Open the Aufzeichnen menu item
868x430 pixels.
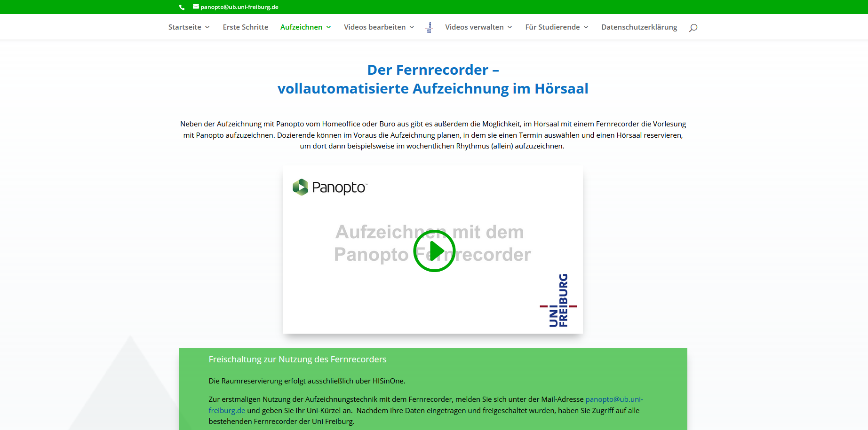click(x=302, y=27)
